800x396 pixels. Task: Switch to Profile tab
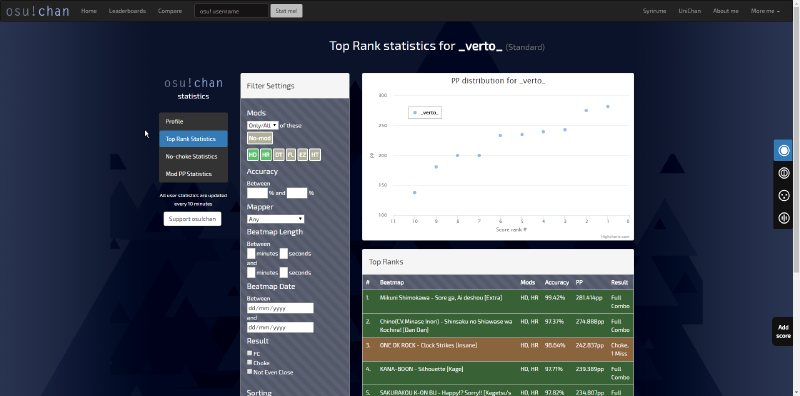click(193, 121)
